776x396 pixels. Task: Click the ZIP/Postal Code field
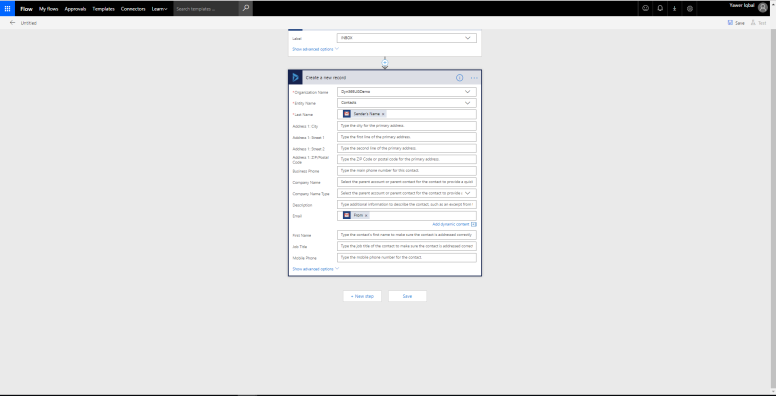tap(407, 159)
